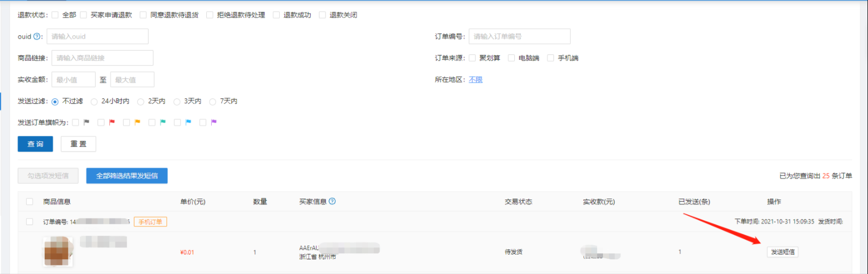Click the ouid input field
The height and width of the screenshot is (274, 868).
(x=97, y=36)
